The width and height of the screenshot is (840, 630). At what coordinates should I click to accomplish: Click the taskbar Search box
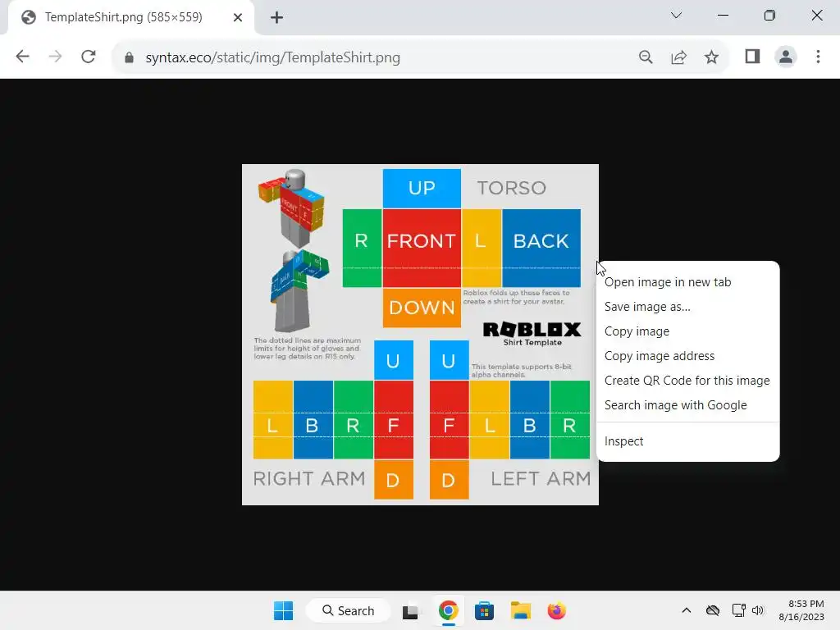(348, 610)
